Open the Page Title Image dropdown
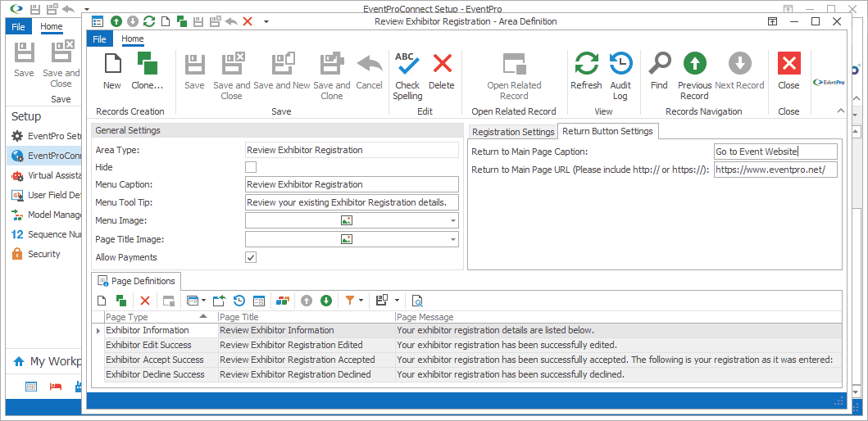 [453, 239]
